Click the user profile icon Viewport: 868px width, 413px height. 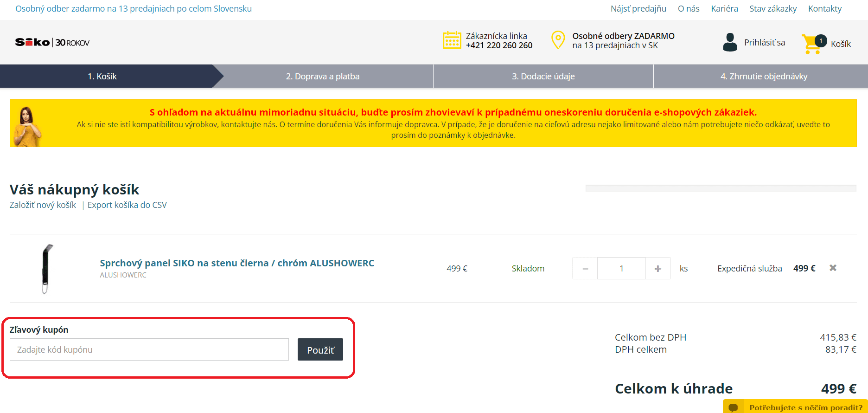[730, 42]
